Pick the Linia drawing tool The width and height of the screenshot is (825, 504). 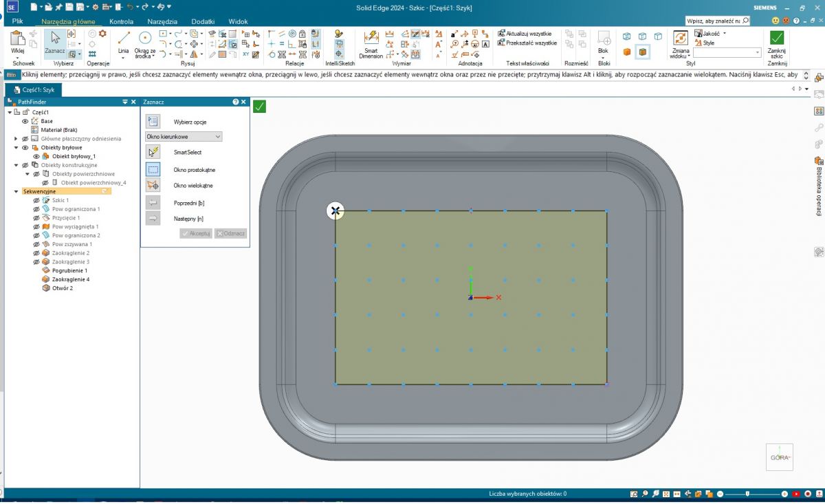point(123,41)
